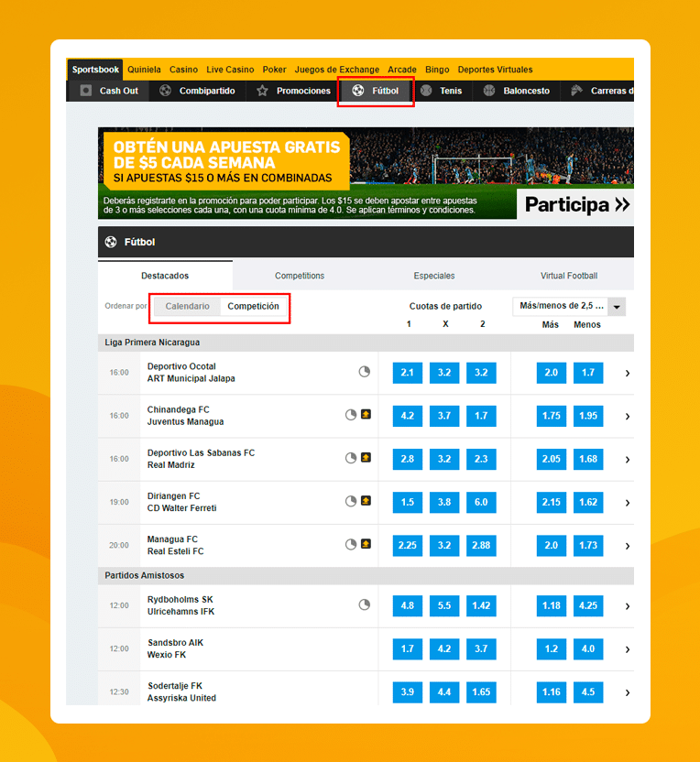Sort matches by Calendario
Viewport: 700px width, 762px height.
[x=187, y=306]
